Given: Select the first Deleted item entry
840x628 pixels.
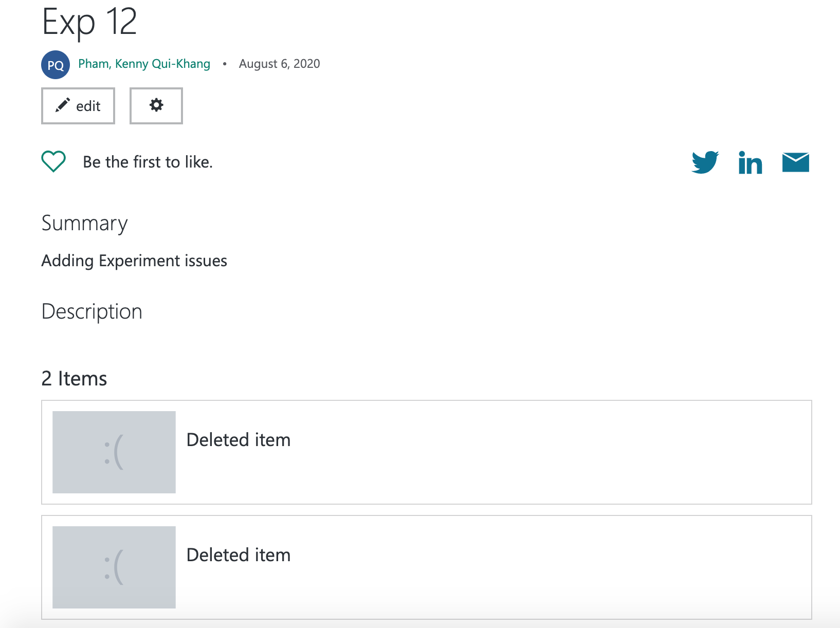Looking at the screenshot, I should 239,439.
